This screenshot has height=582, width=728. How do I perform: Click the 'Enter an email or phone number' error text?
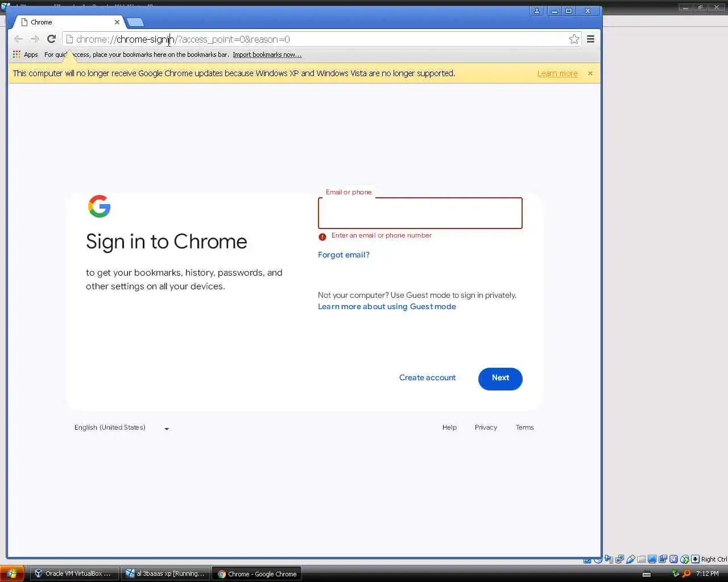[x=382, y=235]
